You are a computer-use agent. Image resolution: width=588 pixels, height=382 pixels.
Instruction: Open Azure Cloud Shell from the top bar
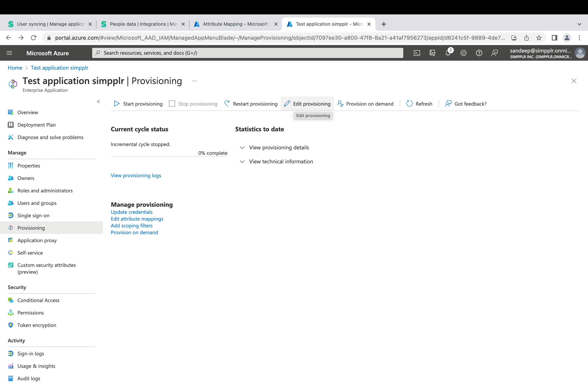(417, 53)
